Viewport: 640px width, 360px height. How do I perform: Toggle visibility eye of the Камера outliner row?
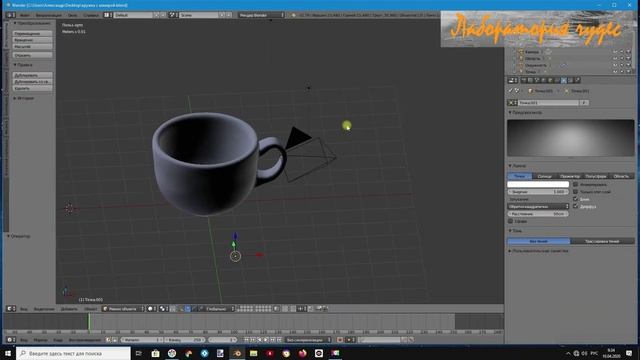[x=615, y=52]
